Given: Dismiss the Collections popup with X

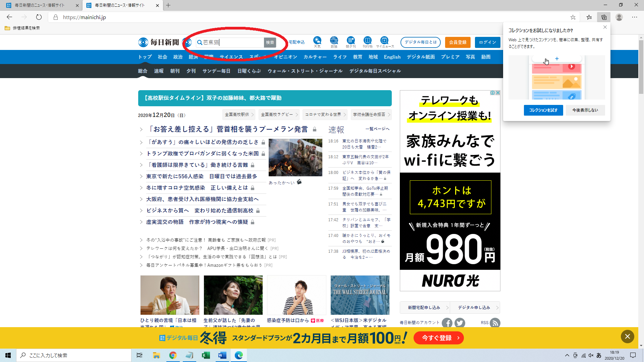Looking at the screenshot, I should point(605,27).
